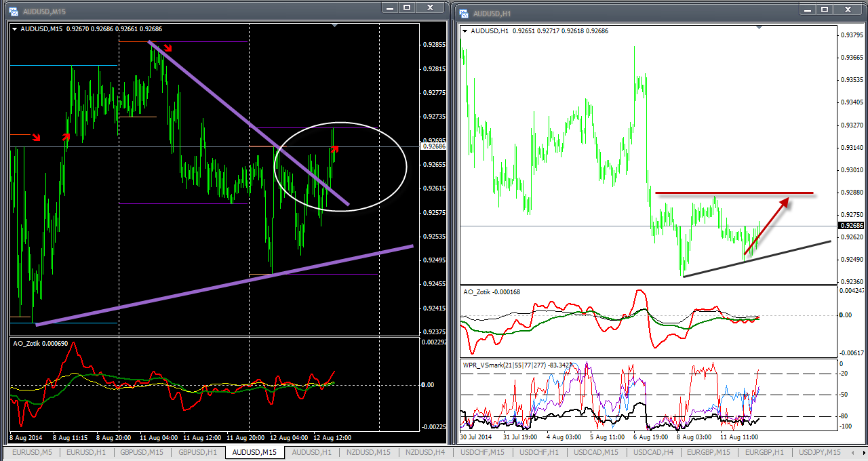Click the AO_Zotik -0.000168 indicator label in H1
Viewport: 868px width, 461px height.
tap(493, 292)
